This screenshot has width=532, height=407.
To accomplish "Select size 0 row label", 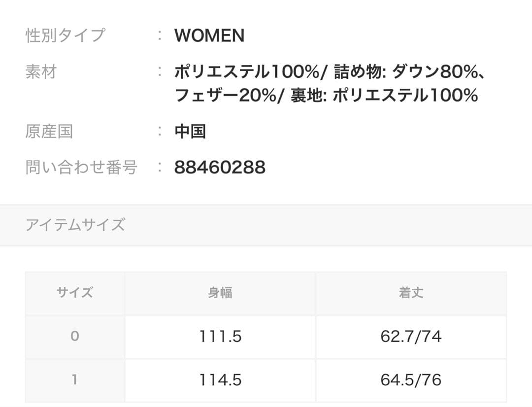I will [74, 337].
